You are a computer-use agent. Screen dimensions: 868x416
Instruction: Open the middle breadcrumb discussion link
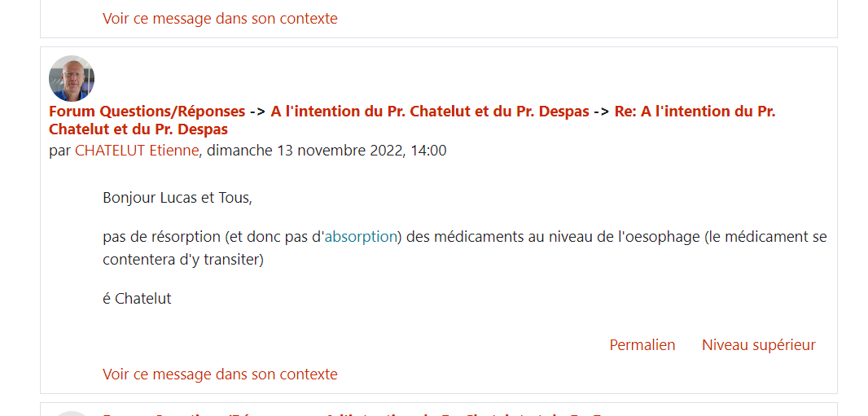(430, 112)
